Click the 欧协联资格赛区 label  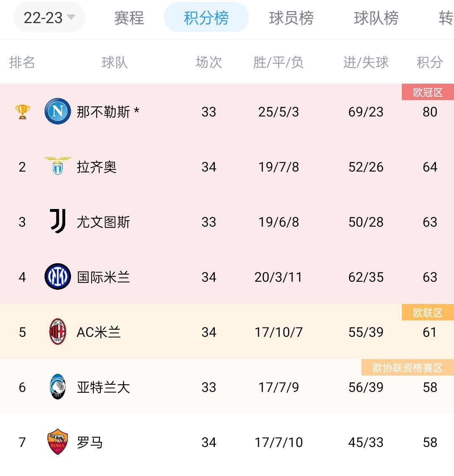tap(408, 368)
